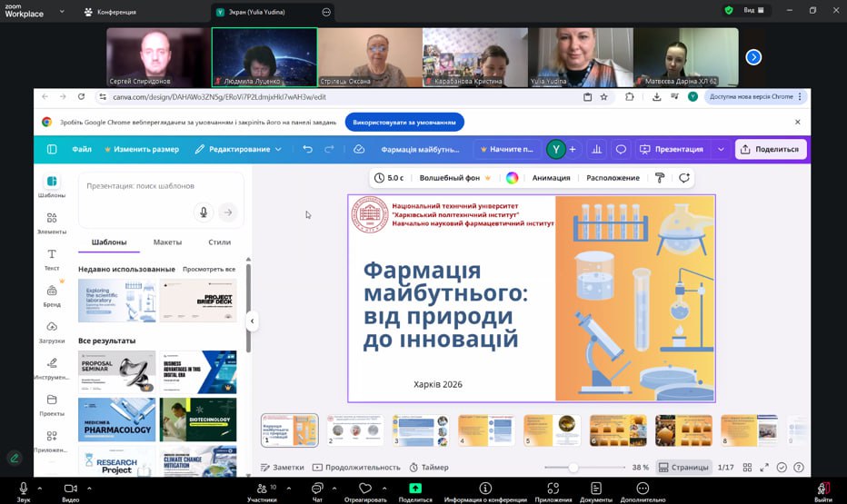Click the undo arrow in Canva toolbar
Image resolution: width=847 pixels, height=504 pixels.
click(308, 149)
